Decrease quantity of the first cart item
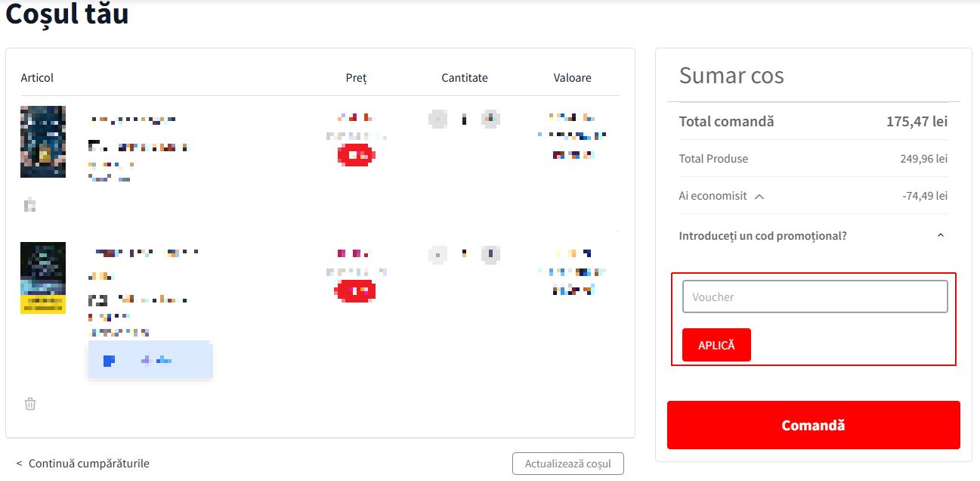The image size is (980, 481). [x=437, y=118]
